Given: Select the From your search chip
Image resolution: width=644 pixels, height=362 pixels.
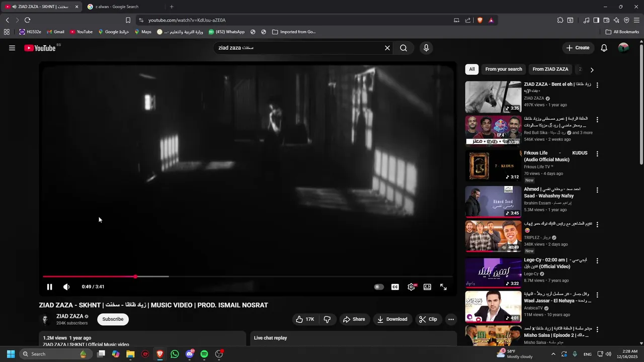Looking at the screenshot, I should pyautogui.click(x=504, y=69).
